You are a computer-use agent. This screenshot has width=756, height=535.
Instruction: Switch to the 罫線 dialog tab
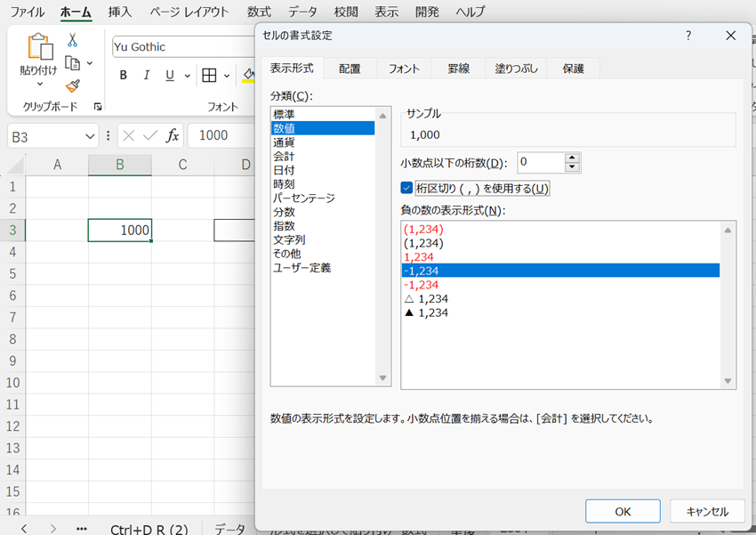[459, 69]
